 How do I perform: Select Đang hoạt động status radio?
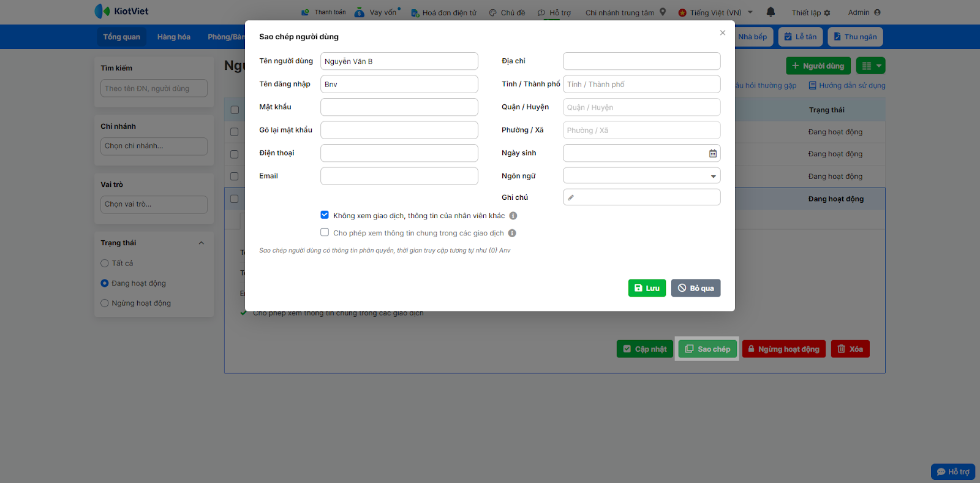[105, 283]
